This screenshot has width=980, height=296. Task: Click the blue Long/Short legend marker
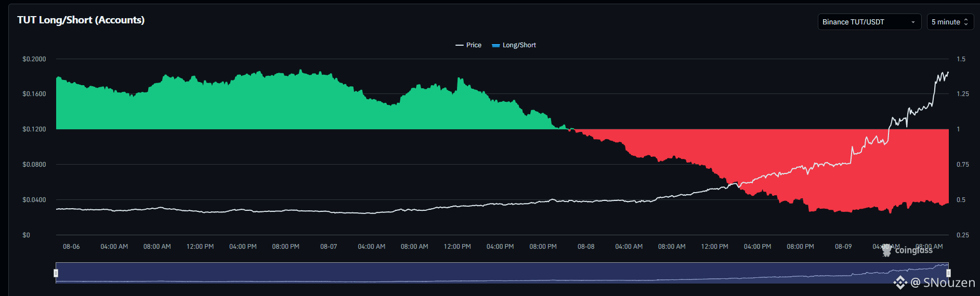pos(495,45)
